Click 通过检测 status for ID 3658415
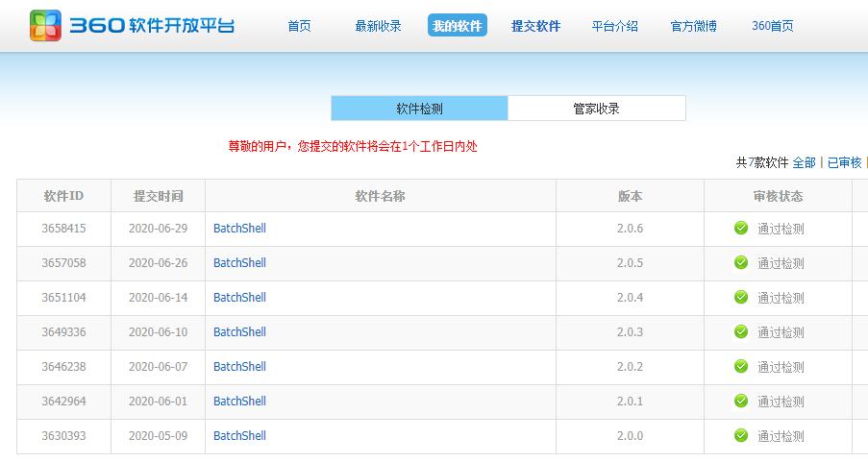Viewport: 868px width, 463px height. point(781,229)
